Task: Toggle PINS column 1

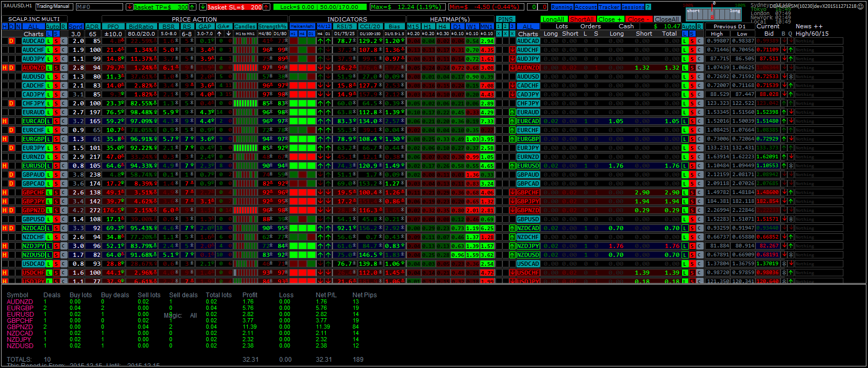Action: (498, 26)
